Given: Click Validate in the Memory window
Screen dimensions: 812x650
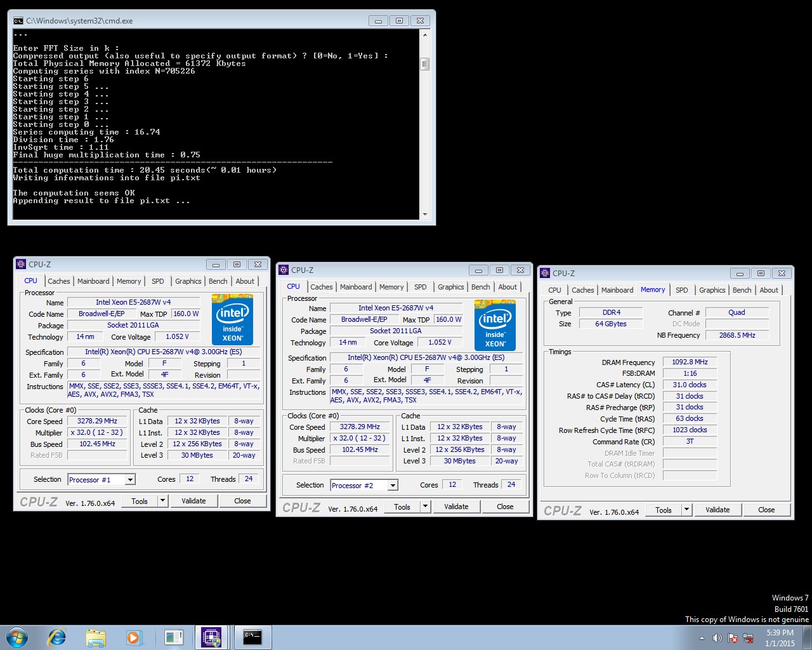Looking at the screenshot, I should 717,510.
